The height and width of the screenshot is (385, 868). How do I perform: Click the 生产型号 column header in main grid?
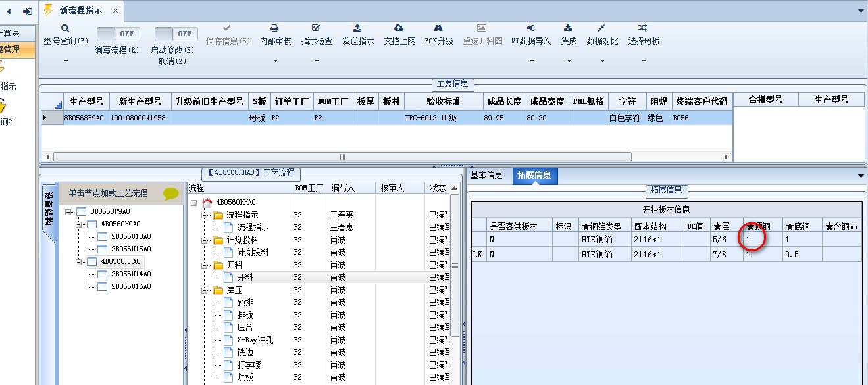[86, 101]
